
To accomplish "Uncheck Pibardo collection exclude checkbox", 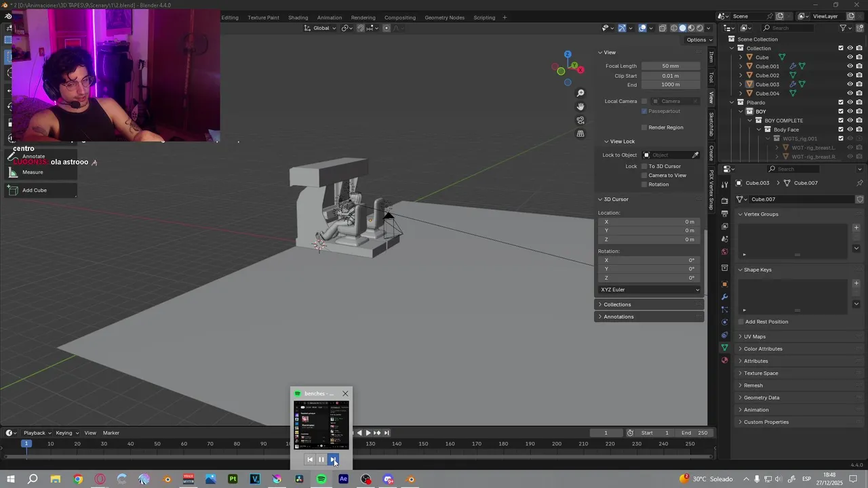I will 841,102.
